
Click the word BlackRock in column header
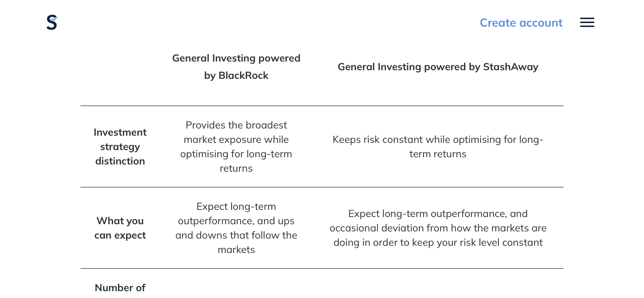(243, 76)
